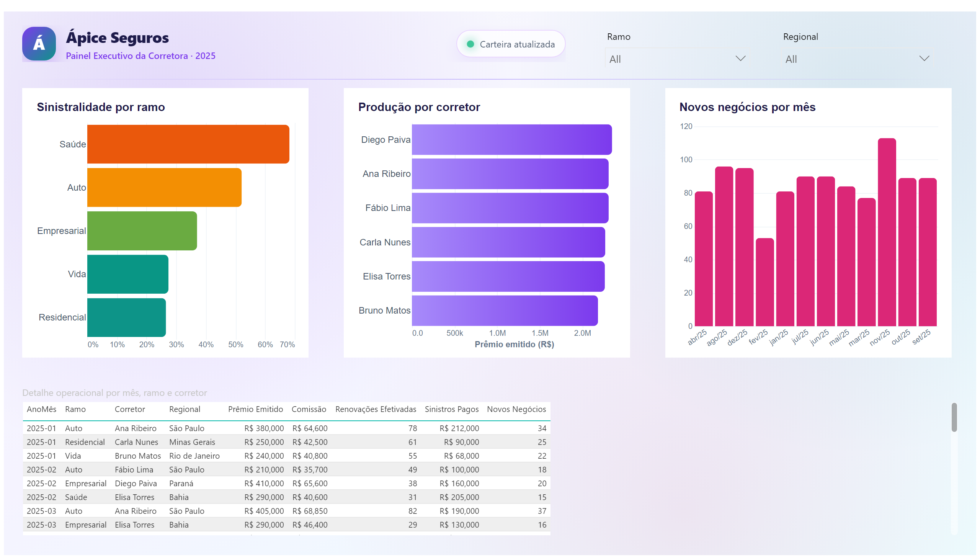The width and height of the screenshot is (980, 559).
Task: Select the Diego Paiva production bar
Action: 511,140
